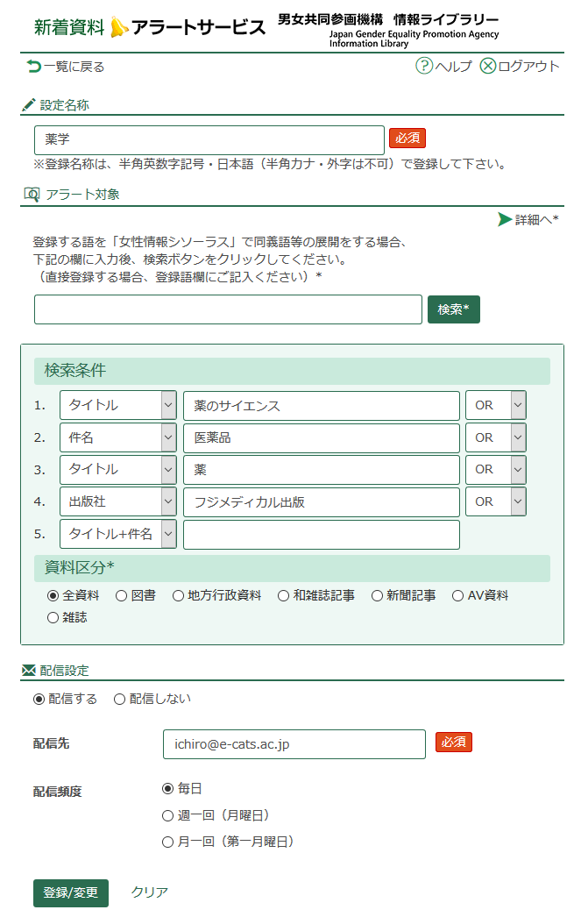Click the pencil icon beside 設定名称
Screen dimensions: 588x924
click(29, 105)
